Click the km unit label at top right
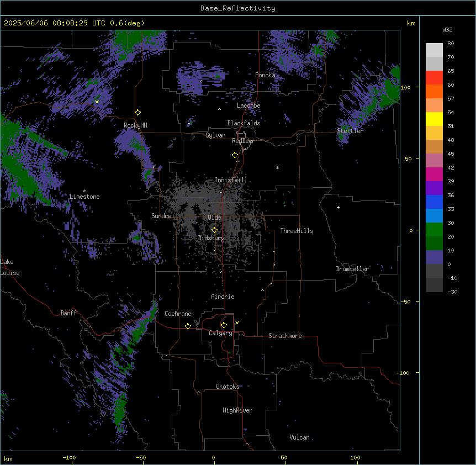476x465 pixels. click(x=411, y=23)
